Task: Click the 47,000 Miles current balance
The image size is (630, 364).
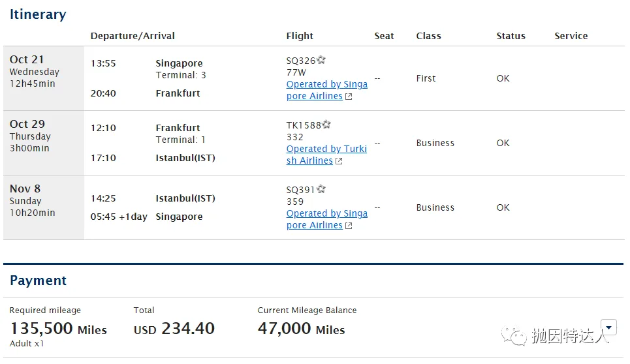Action: coord(301,329)
